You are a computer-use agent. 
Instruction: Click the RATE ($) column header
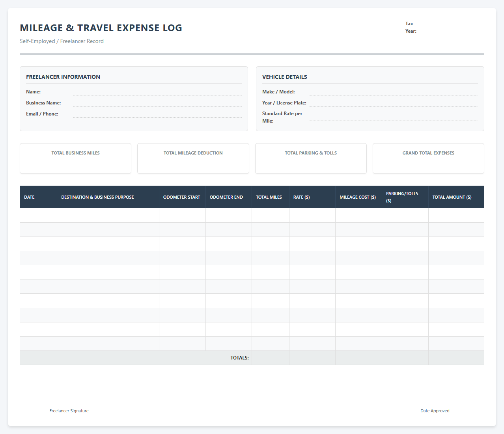(312, 197)
